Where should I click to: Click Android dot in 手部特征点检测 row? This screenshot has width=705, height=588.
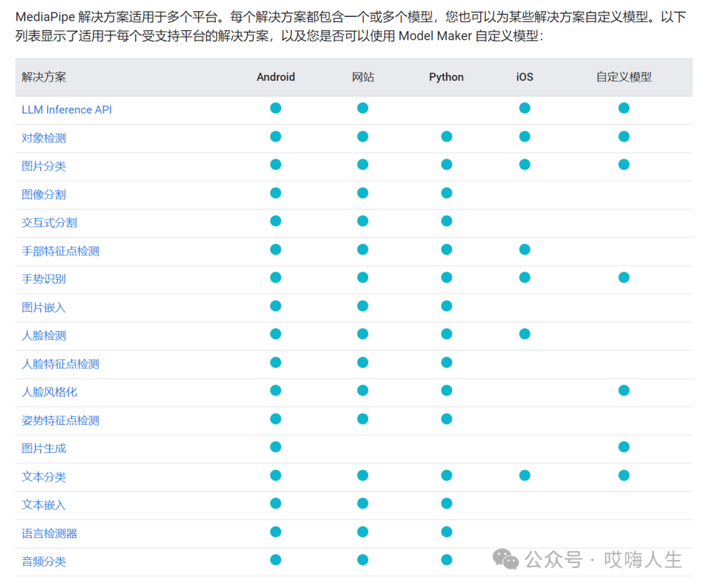275,249
